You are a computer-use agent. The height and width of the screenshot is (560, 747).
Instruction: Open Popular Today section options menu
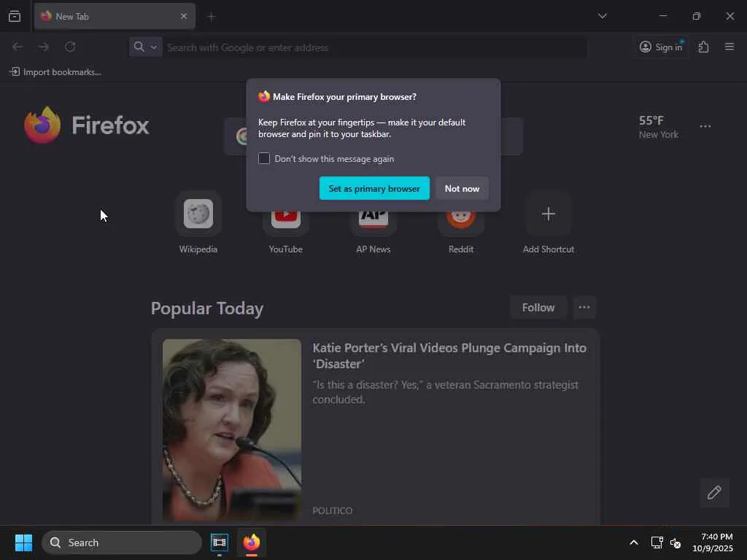coord(584,308)
